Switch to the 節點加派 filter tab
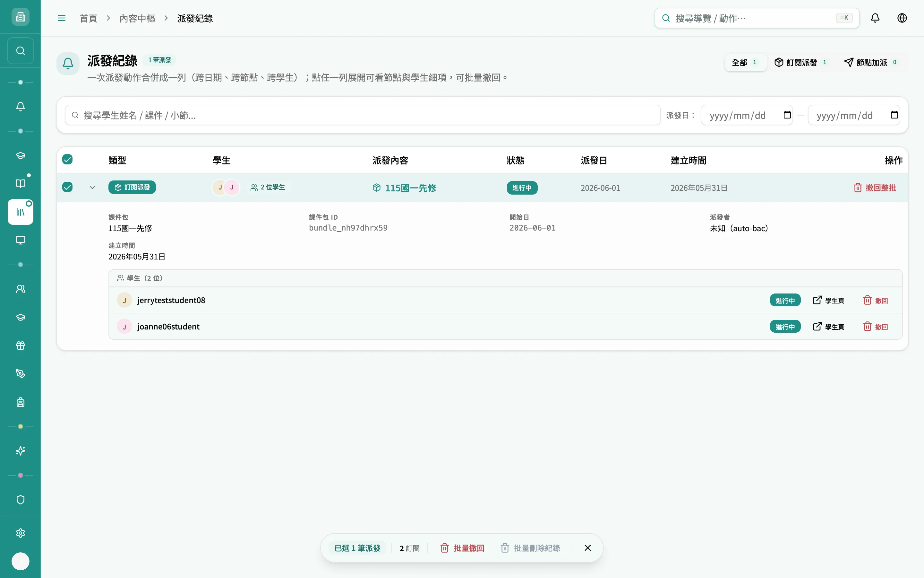Image resolution: width=924 pixels, height=578 pixels. coord(872,62)
